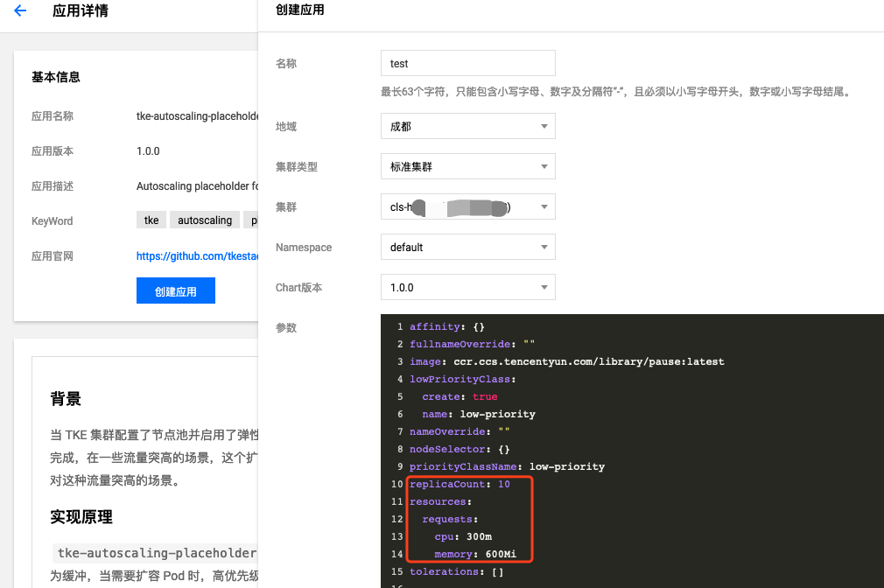884x588 pixels.
Task: Click the blue back arrow next to 应用详情
Action: click(x=19, y=11)
